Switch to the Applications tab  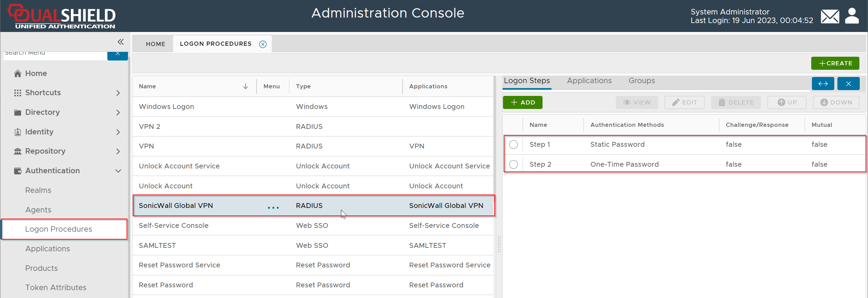coord(589,81)
